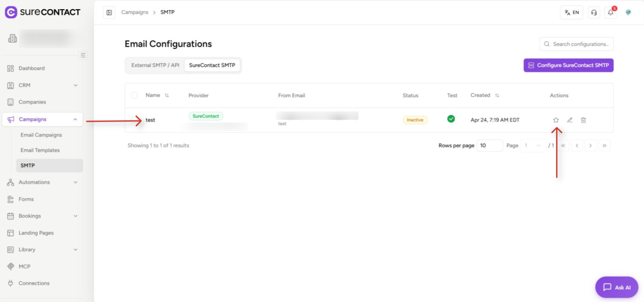The width and height of the screenshot is (644, 302).
Task: Click the Connections plug icon
Action: (x=11, y=283)
